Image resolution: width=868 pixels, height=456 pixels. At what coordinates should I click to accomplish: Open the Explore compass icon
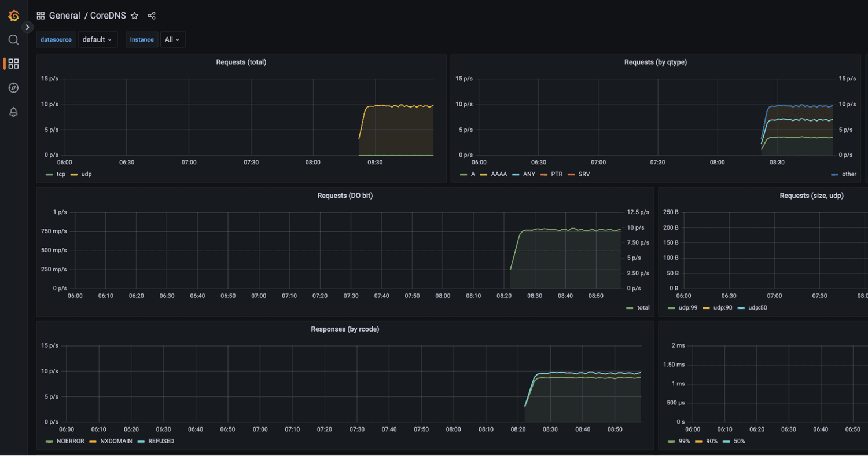13,88
